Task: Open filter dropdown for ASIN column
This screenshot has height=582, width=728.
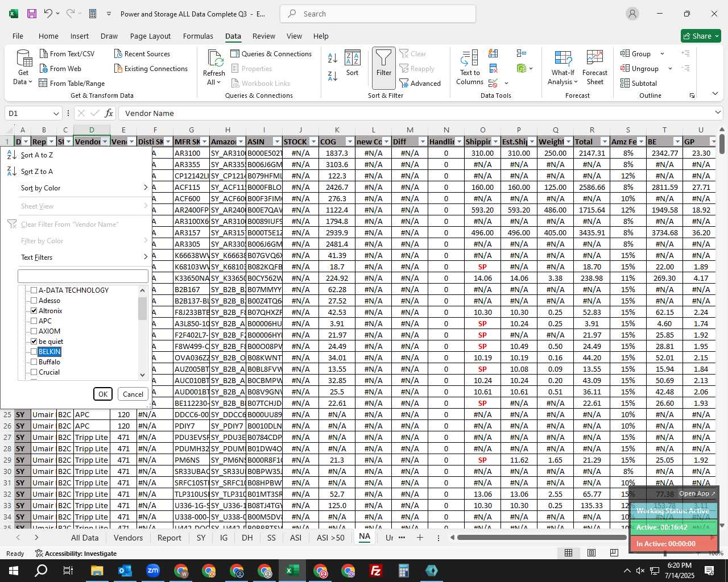Action: (277, 142)
